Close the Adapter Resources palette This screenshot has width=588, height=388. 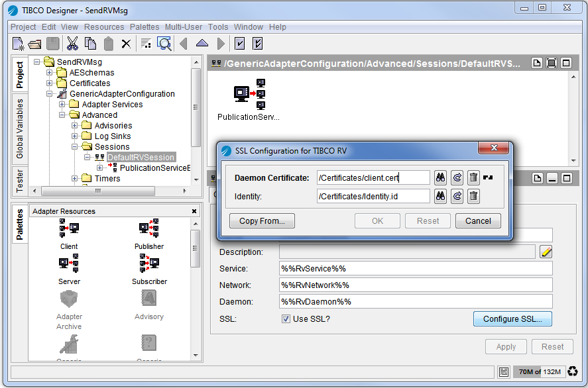(194, 211)
